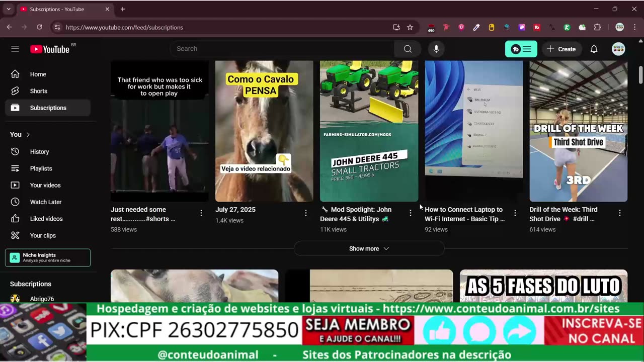Image resolution: width=644 pixels, height=362 pixels.
Task: Select Subscriptions in the sidebar
Action: tap(48, 108)
